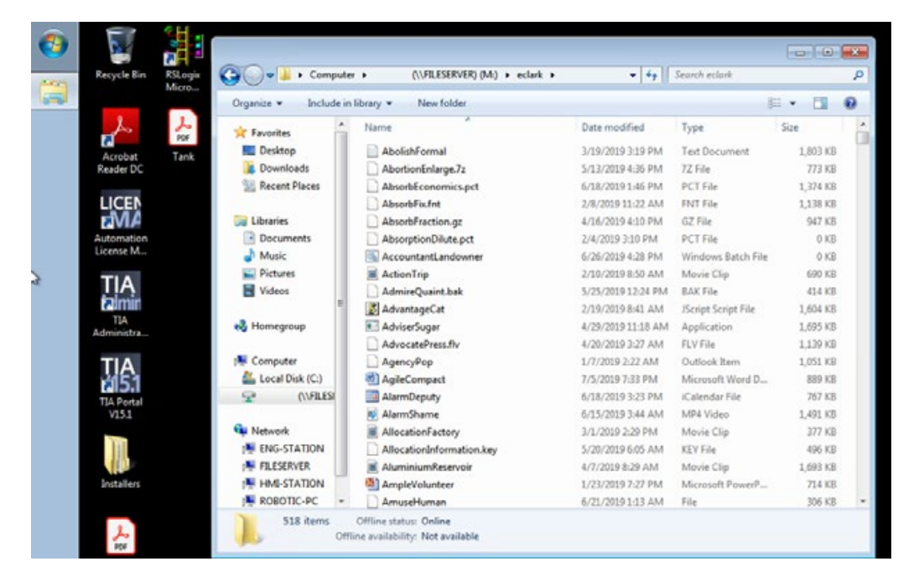Select the AmpleVolunteer PowerPoint file
Image resolution: width=924 pixels, height=577 pixels.
point(409,485)
